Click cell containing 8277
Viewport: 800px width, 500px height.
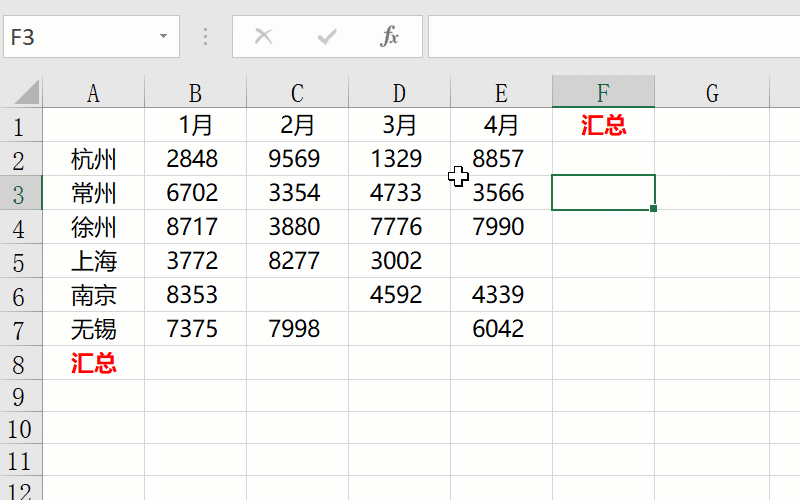click(297, 261)
